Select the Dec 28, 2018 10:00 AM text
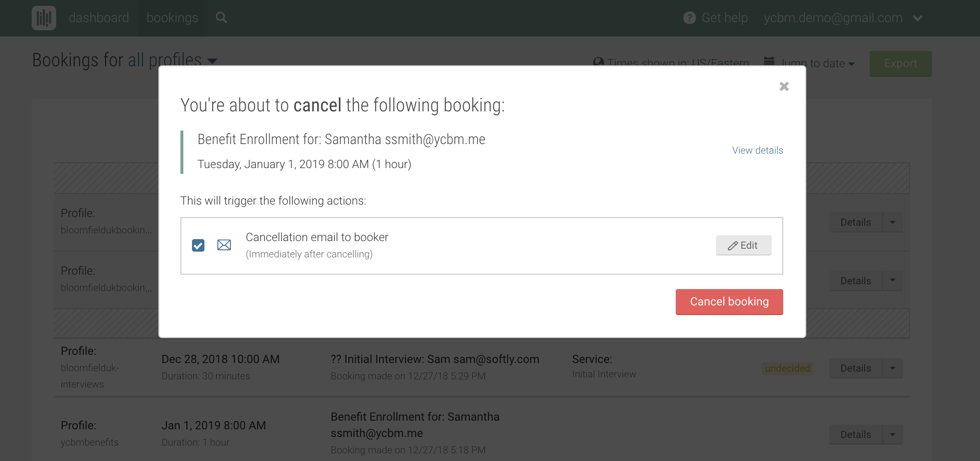 pyautogui.click(x=220, y=359)
